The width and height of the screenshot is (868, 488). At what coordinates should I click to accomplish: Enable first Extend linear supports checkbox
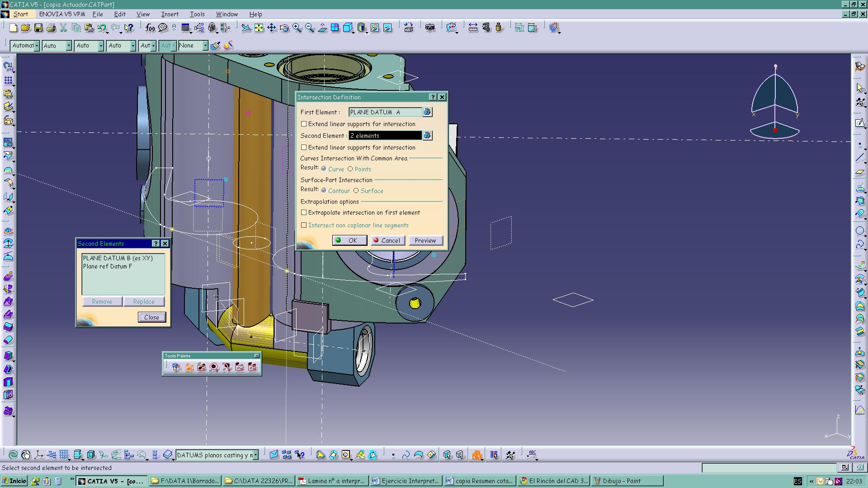point(304,124)
